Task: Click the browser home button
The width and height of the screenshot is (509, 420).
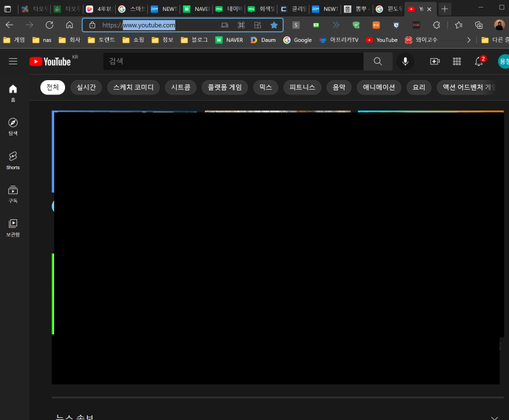Action: [x=69, y=25]
